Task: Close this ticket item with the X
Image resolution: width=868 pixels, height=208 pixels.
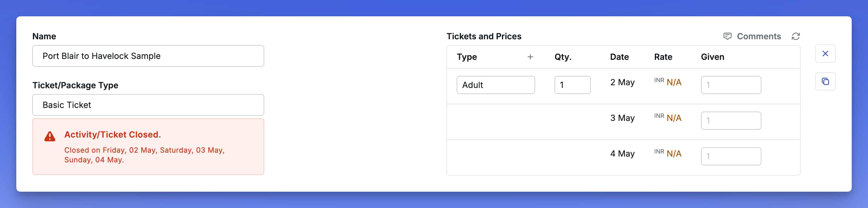Action: [825, 54]
